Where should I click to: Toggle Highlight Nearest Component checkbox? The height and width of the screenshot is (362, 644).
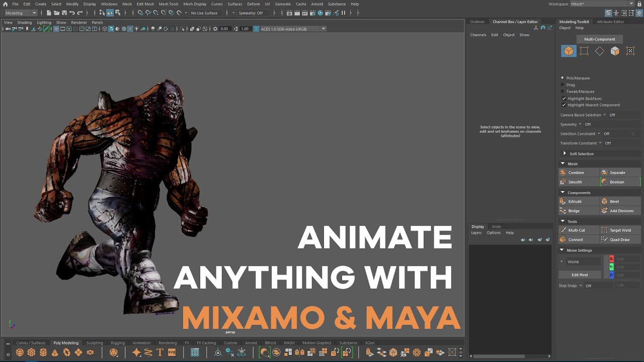point(563,105)
